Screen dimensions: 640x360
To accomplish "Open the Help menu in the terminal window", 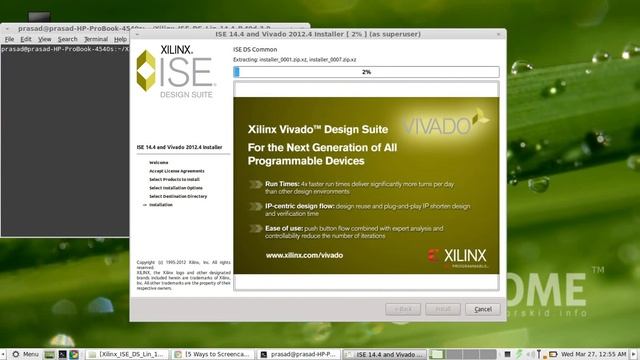I will (120, 39).
